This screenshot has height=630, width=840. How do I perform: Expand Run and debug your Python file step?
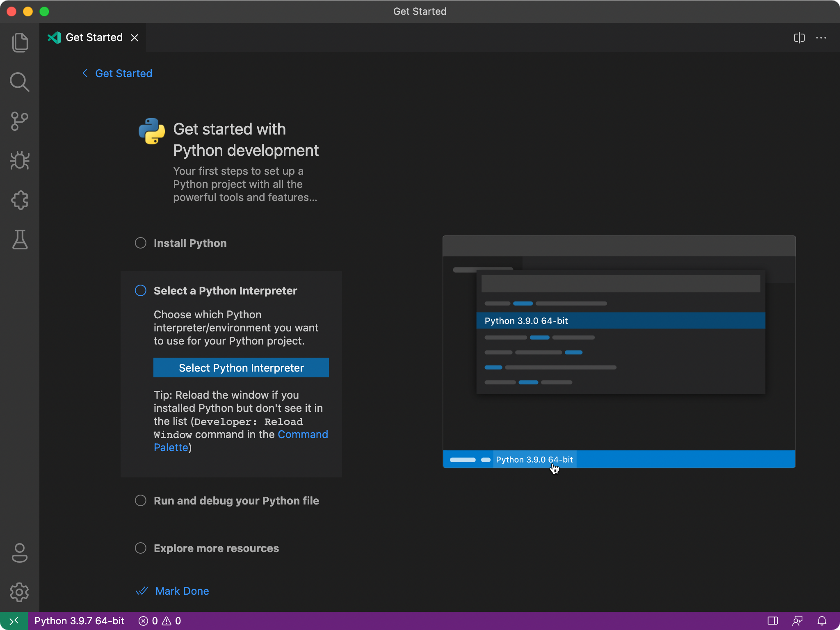click(x=236, y=500)
